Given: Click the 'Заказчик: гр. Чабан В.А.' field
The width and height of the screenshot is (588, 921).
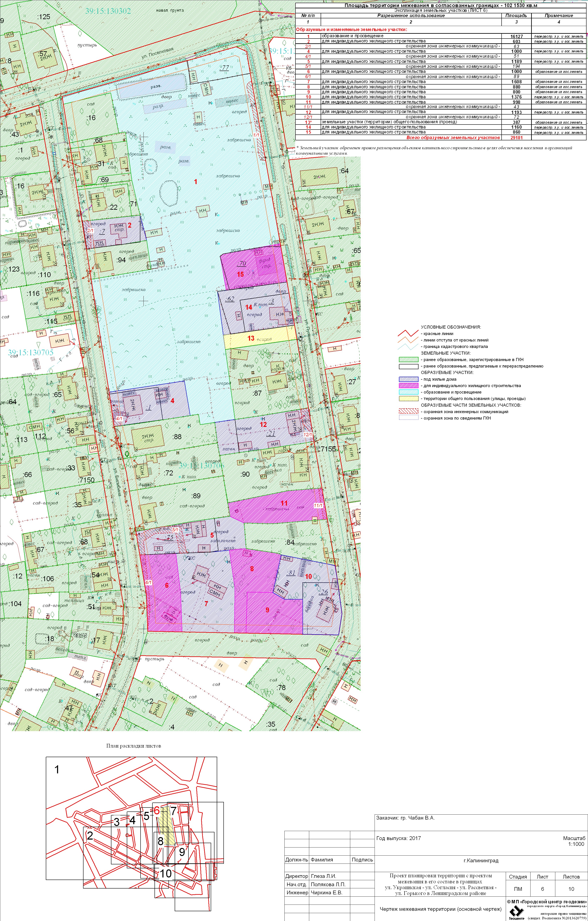Looking at the screenshot, I should [406, 818].
